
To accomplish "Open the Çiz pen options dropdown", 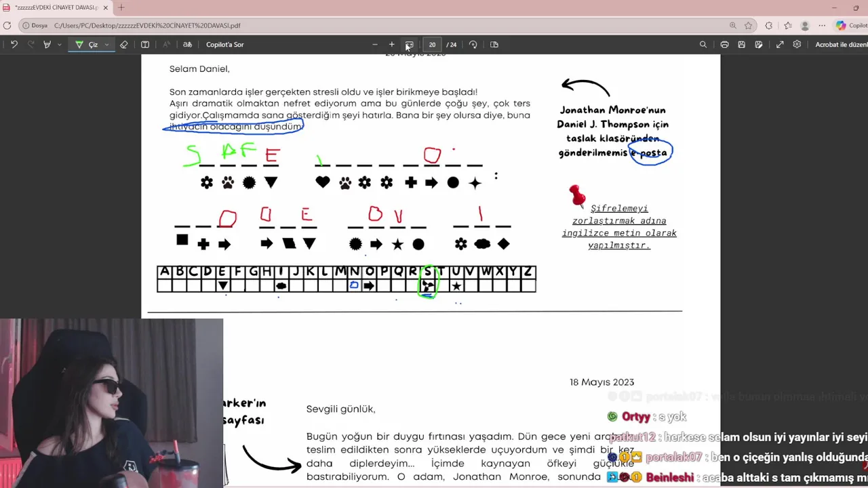I will pos(106,45).
